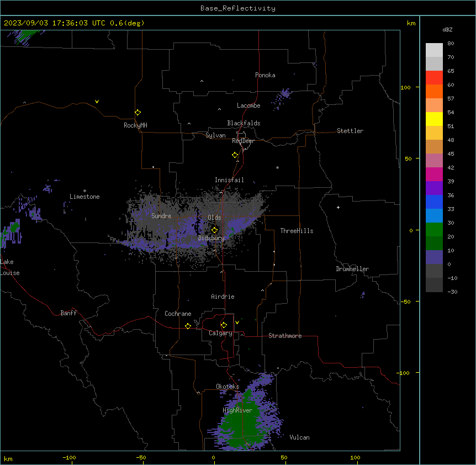Click the Calgary city label
476x465 pixels.
[x=220, y=333]
